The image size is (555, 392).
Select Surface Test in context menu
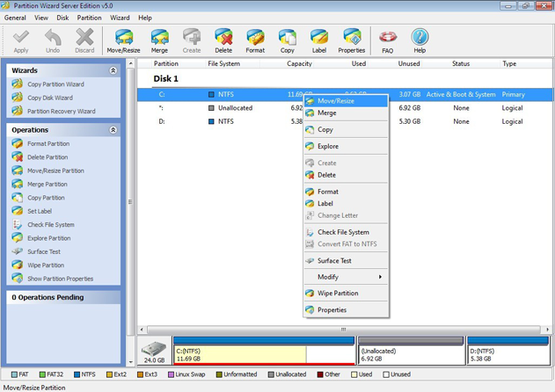tap(334, 261)
